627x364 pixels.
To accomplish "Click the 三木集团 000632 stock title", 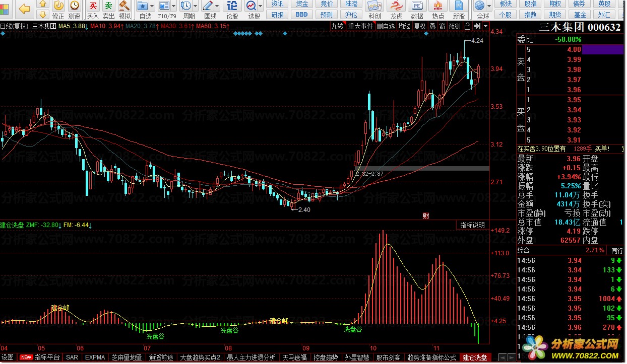I will point(580,27).
